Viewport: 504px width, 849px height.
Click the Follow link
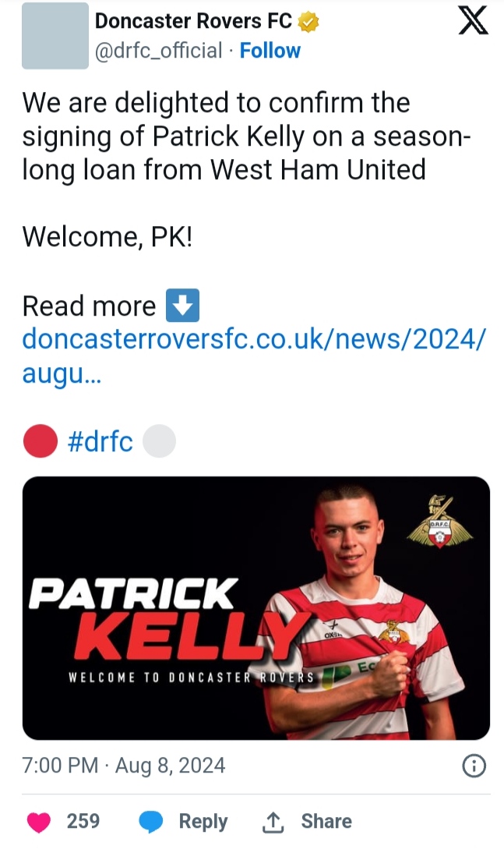click(270, 51)
